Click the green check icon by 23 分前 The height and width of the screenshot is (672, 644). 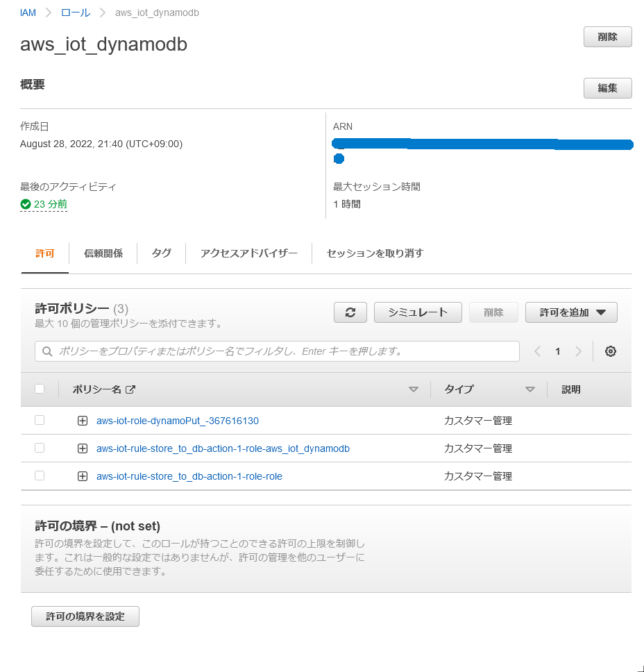(x=25, y=204)
